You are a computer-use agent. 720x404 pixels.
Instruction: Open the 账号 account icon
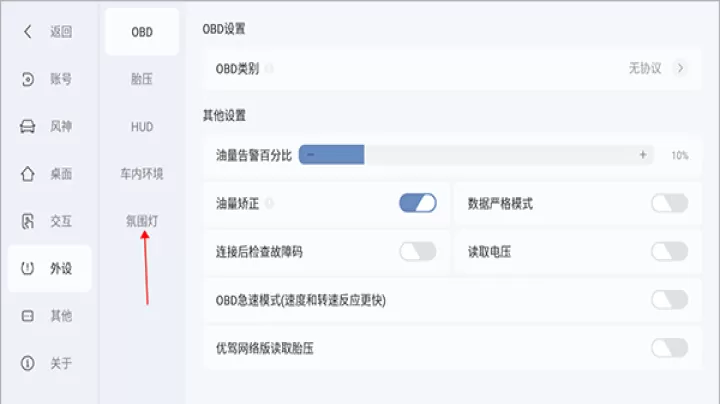tap(28, 79)
